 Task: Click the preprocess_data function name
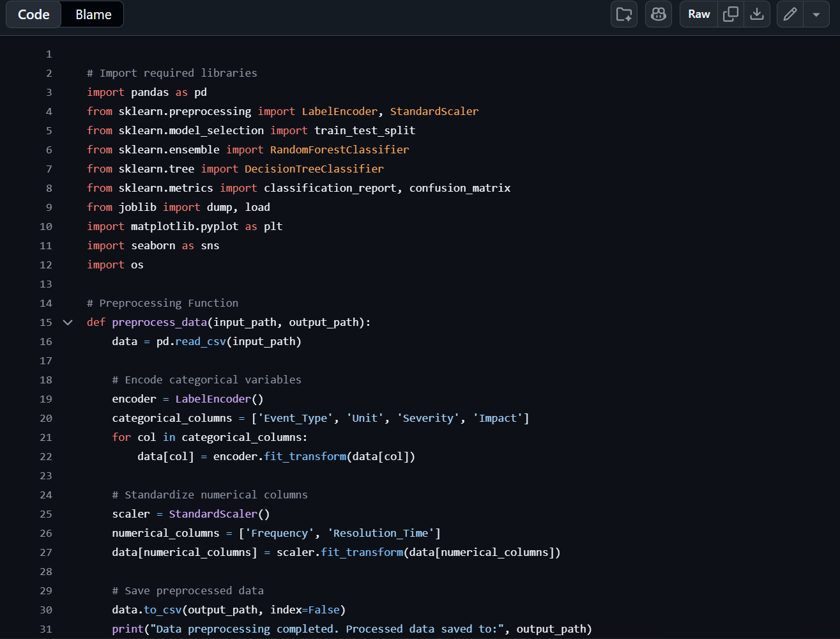tap(160, 323)
